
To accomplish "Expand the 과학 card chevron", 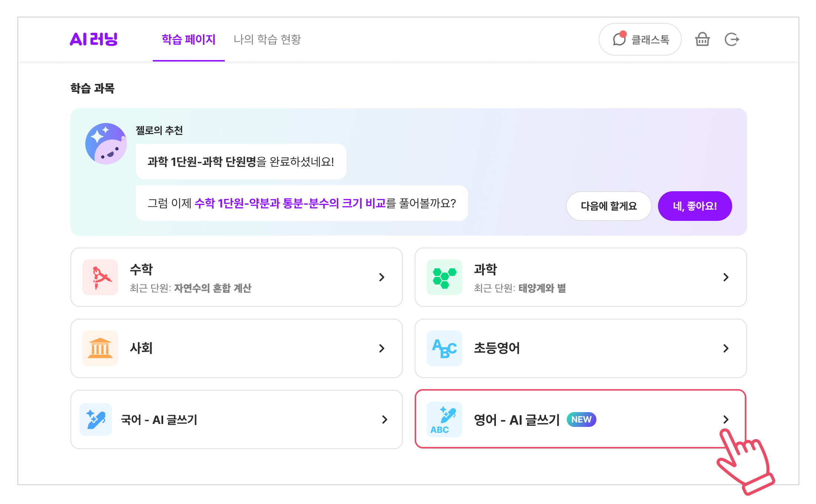I will point(726,277).
